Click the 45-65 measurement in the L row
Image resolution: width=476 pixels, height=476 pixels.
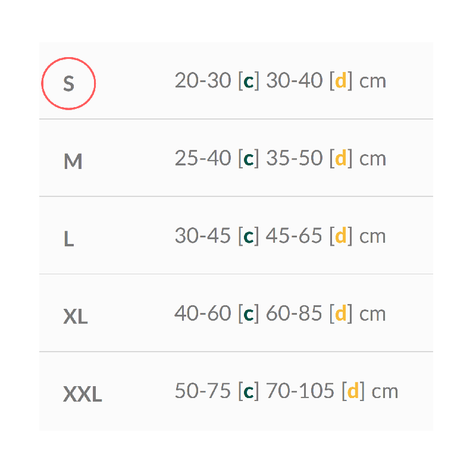(x=294, y=236)
